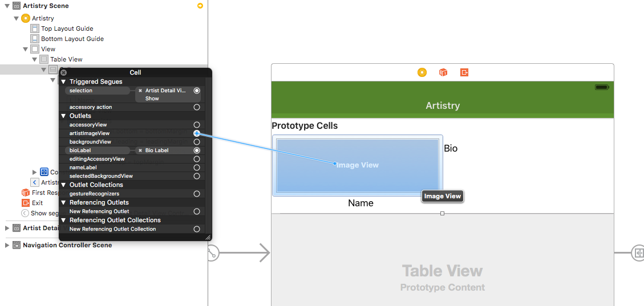Click the yellow arrow badge beside Artistry Scene
This screenshot has height=306, width=644.
click(x=200, y=6)
